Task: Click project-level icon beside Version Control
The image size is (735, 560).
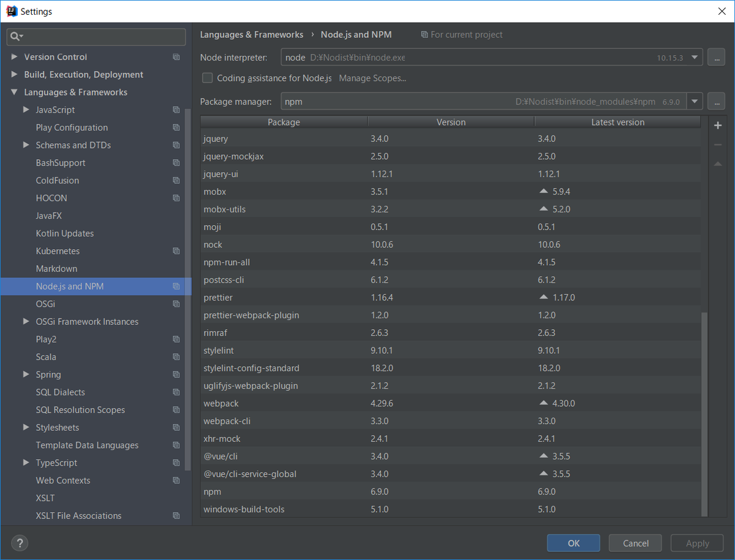Action: 176,57
